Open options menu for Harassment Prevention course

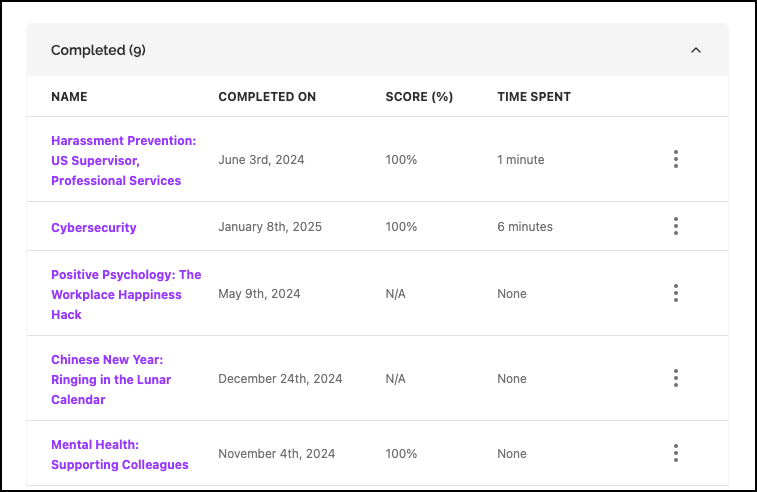676,159
